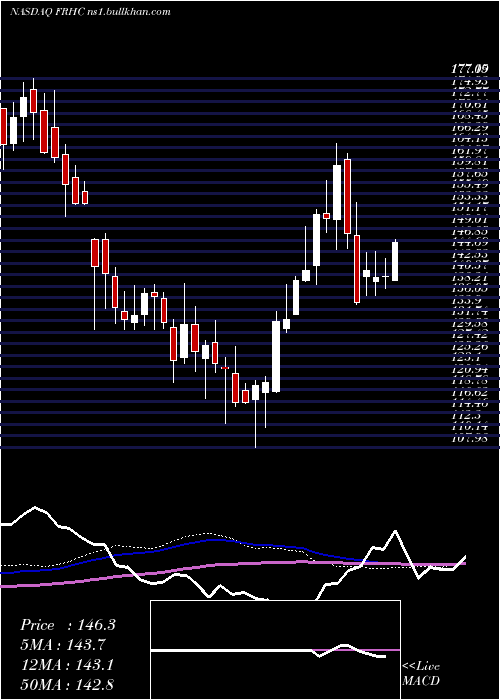Click the 5MA : 143.7 value

coord(62,645)
